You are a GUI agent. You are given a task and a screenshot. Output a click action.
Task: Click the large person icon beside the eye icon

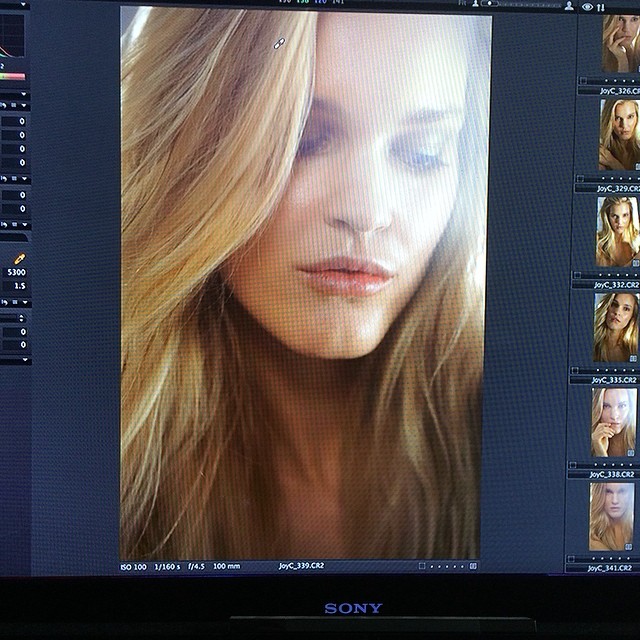[x=569, y=6]
